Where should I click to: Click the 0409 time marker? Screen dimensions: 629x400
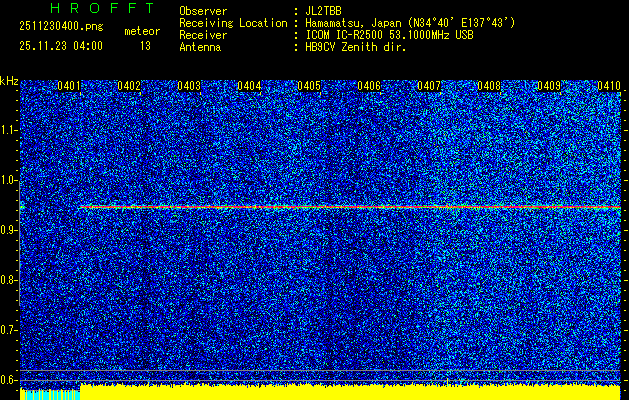point(549,87)
